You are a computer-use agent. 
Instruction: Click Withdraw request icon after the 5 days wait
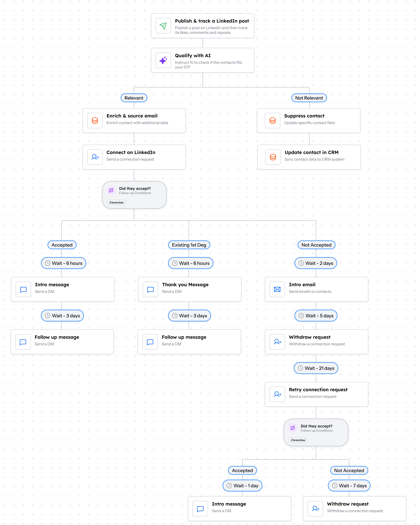coord(277,342)
